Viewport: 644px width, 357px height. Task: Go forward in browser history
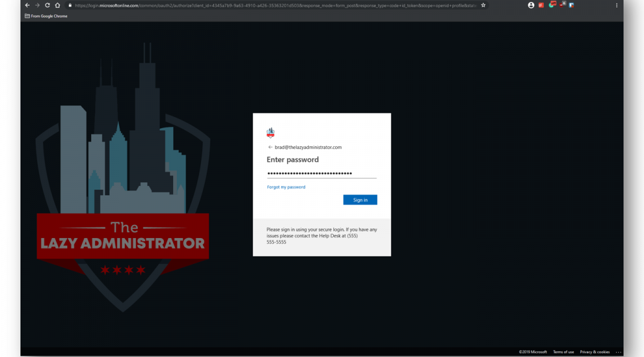(x=37, y=6)
